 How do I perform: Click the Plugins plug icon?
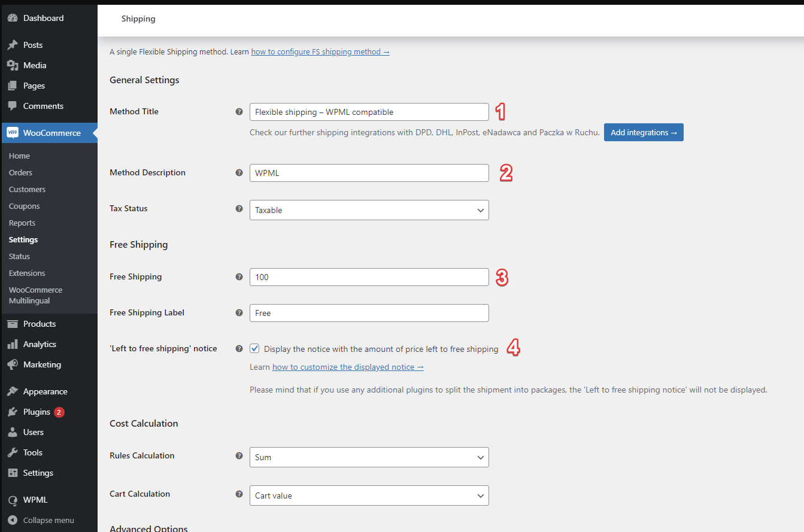pos(13,412)
